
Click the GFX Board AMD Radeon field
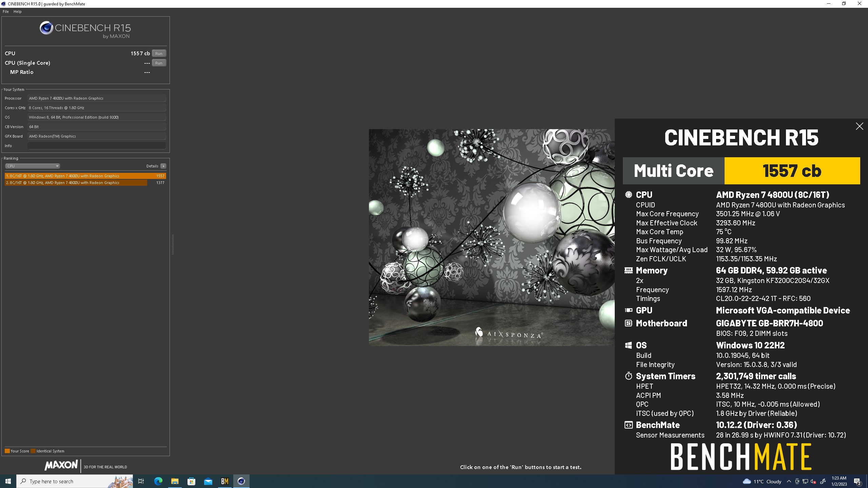(x=97, y=136)
